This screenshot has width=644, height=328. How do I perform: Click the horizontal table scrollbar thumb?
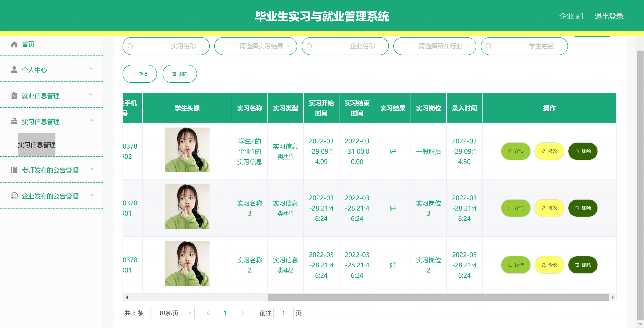click(438, 297)
